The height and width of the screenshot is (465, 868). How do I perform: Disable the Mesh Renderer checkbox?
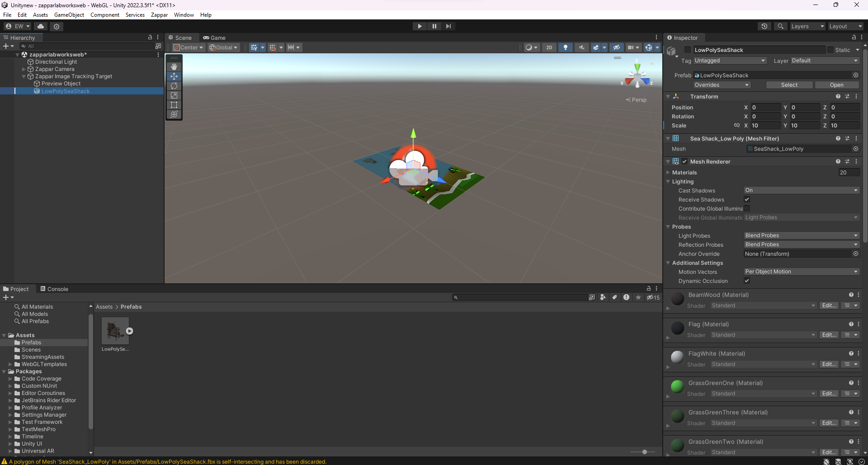point(684,161)
